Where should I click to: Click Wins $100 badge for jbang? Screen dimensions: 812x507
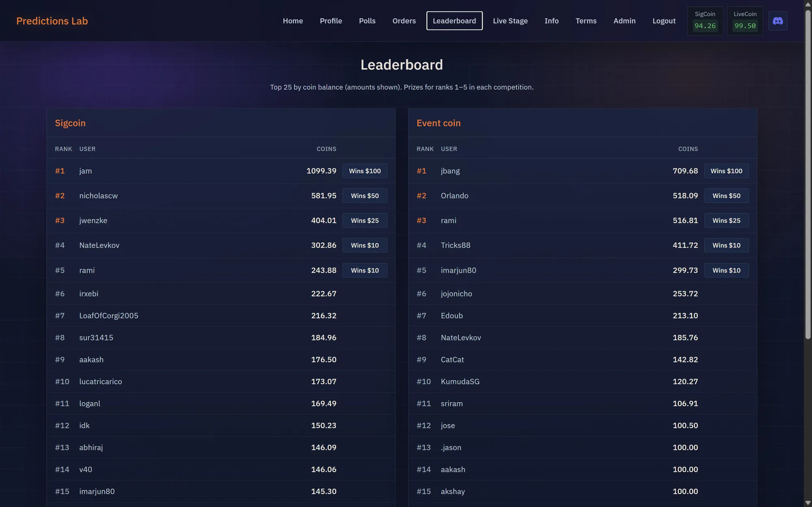(726, 171)
